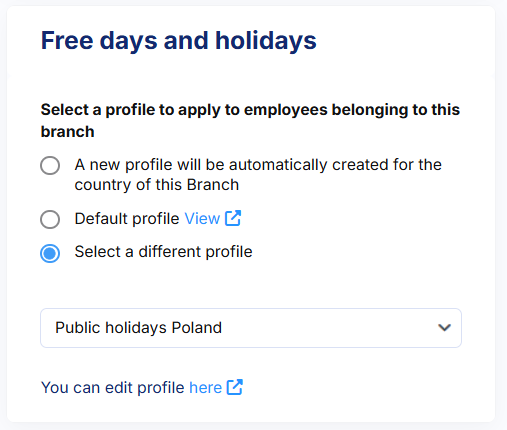This screenshot has width=507, height=430.
Task: Click the external-link icon next to here
Action: click(x=235, y=387)
